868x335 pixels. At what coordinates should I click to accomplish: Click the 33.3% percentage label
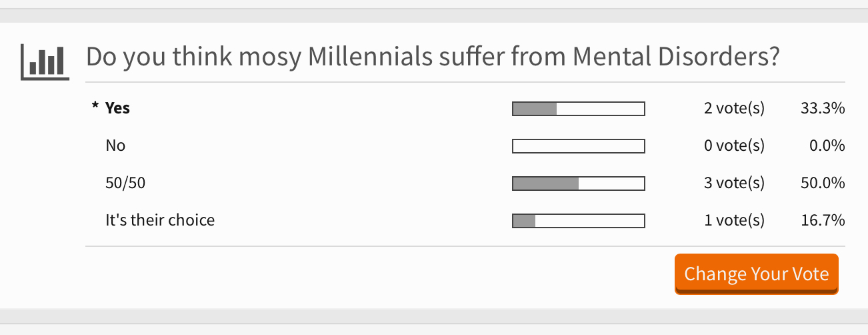pyautogui.click(x=823, y=108)
